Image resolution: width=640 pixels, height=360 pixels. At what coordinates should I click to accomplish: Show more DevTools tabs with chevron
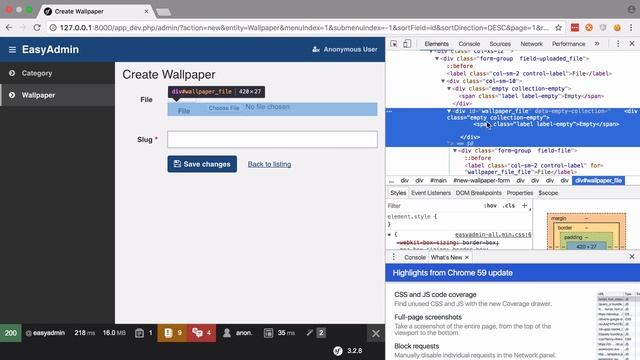click(597, 44)
